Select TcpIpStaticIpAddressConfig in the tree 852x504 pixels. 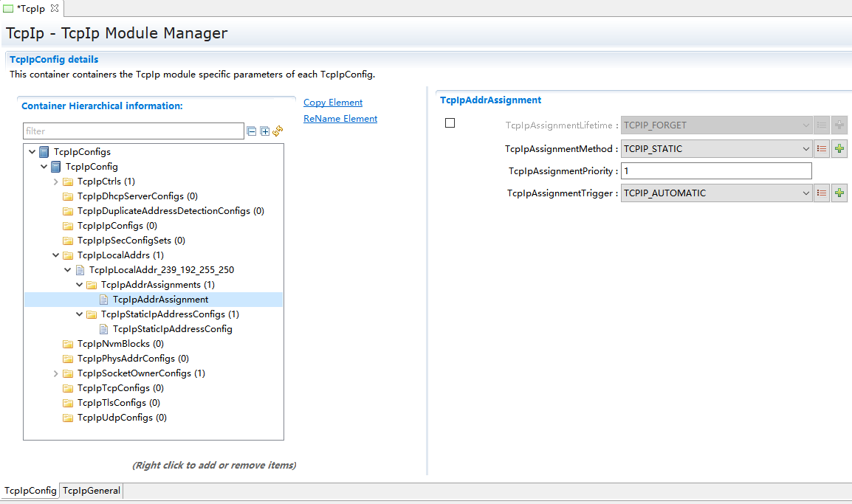click(172, 329)
